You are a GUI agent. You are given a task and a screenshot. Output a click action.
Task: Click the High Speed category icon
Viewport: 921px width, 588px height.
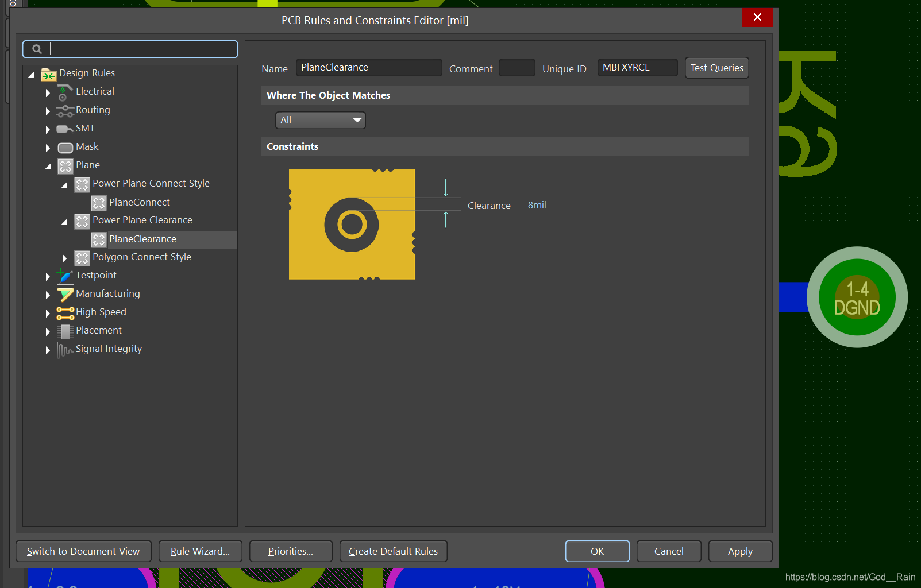point(65,313)
